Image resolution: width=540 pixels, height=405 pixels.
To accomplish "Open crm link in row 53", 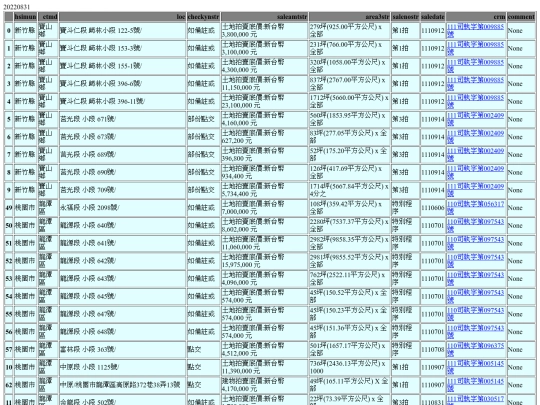I will 475,279.
